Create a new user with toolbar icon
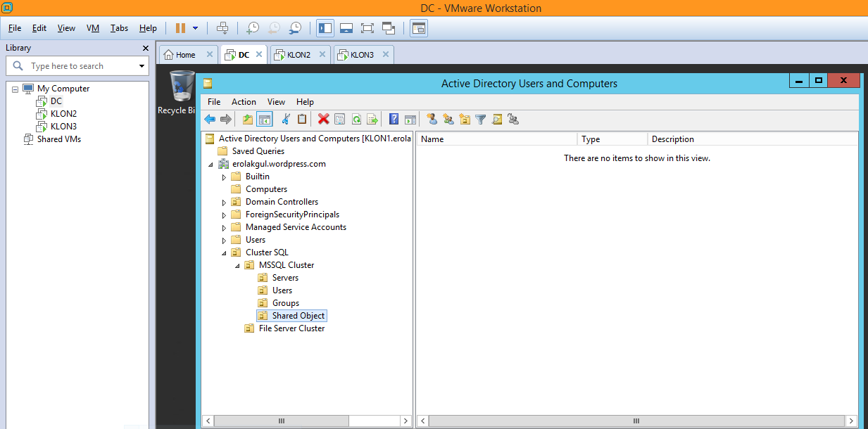 432,120
